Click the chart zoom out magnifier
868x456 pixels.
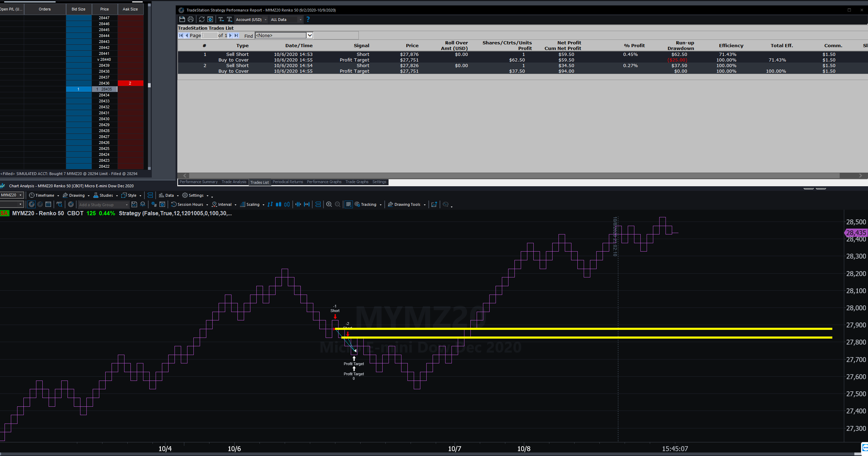tap(337, 204)
